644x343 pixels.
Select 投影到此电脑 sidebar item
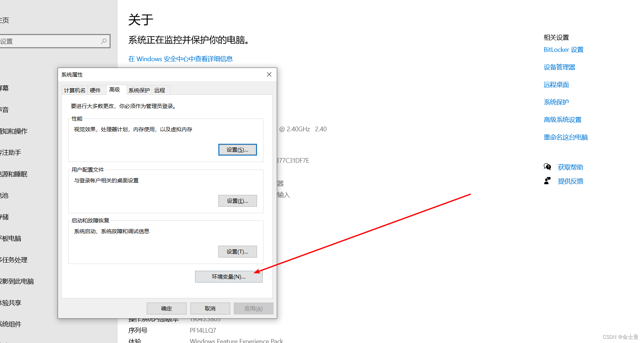pos(17,281)
